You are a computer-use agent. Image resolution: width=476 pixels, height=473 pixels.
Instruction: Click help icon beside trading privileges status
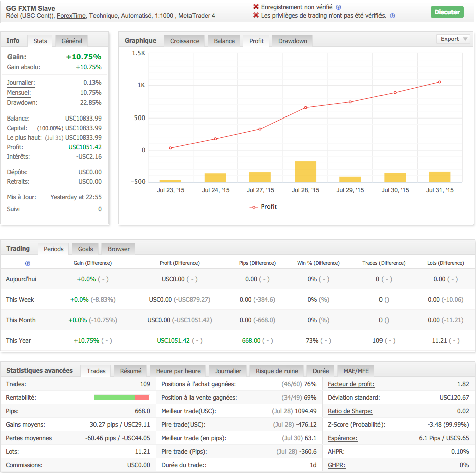coord(392,16)
